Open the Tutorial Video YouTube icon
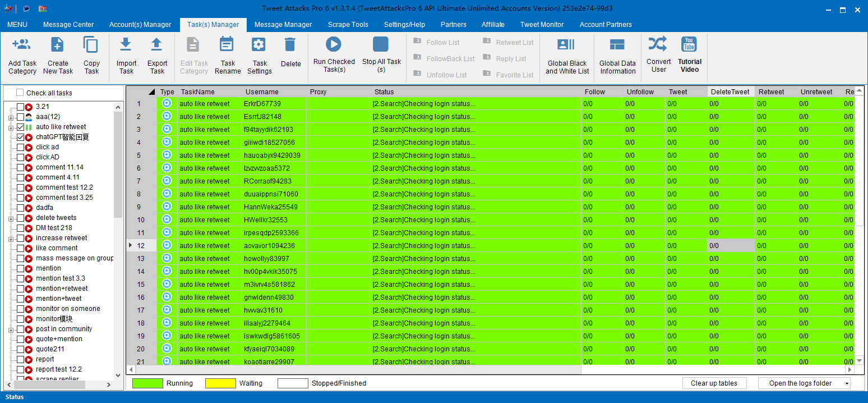The width and height of the screenshot is (868, 403). coord(689,44)
